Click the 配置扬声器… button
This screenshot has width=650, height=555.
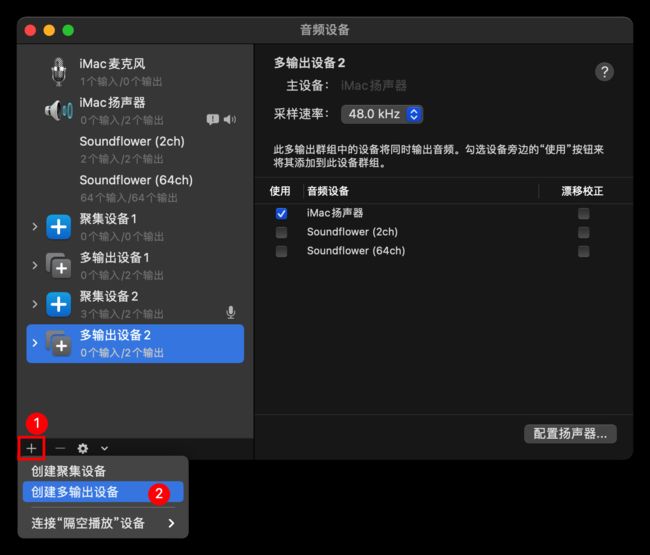point(570,434)
